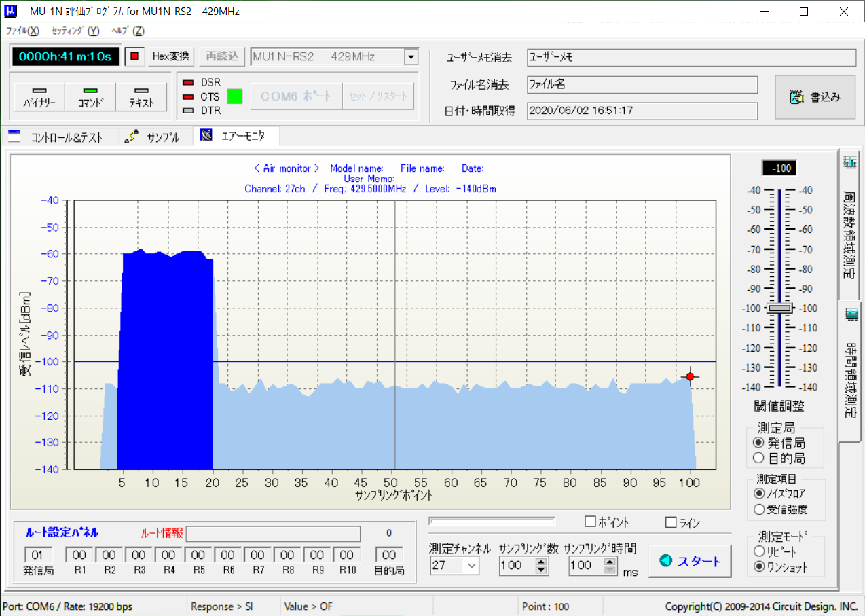Increase sampling count with up arrow

(541, 561)
